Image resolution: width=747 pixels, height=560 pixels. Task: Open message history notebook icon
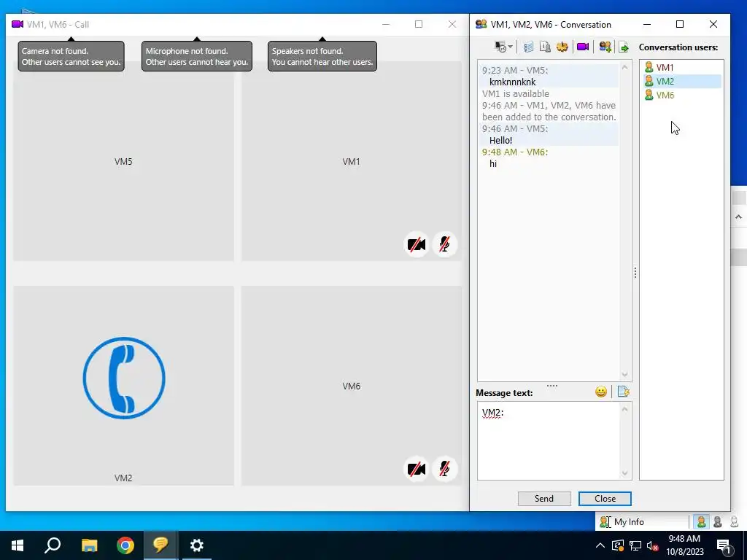pyautogui.click(x=528, y=47)
